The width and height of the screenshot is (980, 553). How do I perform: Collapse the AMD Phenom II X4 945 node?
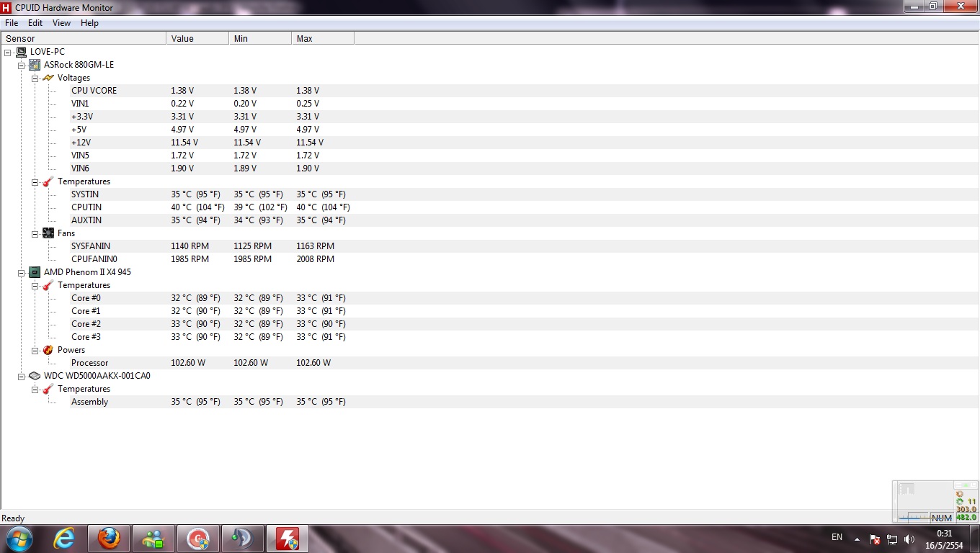[x=22, y=272]
